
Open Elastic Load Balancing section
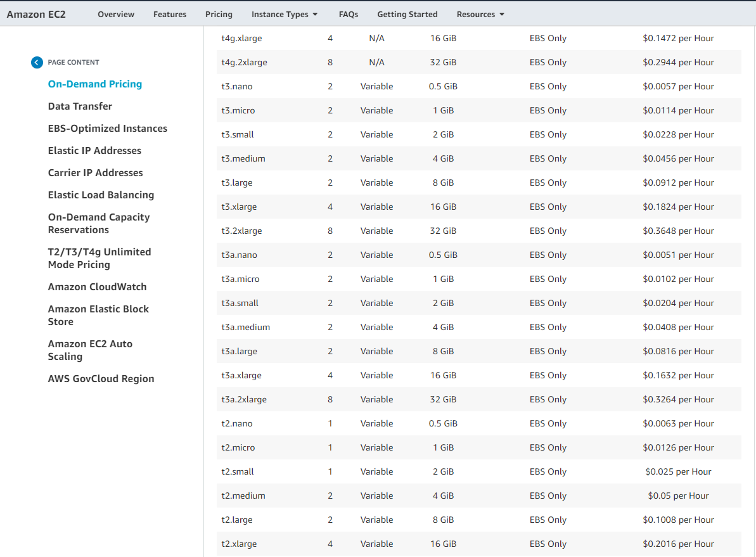[x=101, y=195]
